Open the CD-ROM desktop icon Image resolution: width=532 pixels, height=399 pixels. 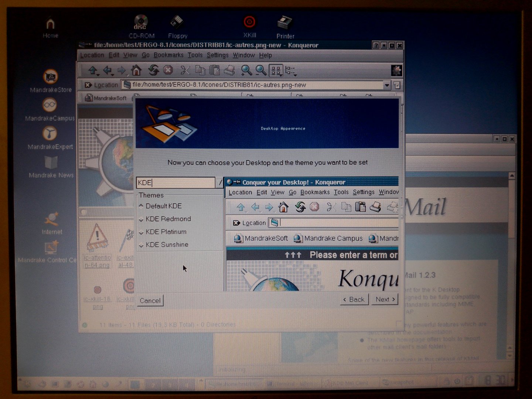[141, 27]
